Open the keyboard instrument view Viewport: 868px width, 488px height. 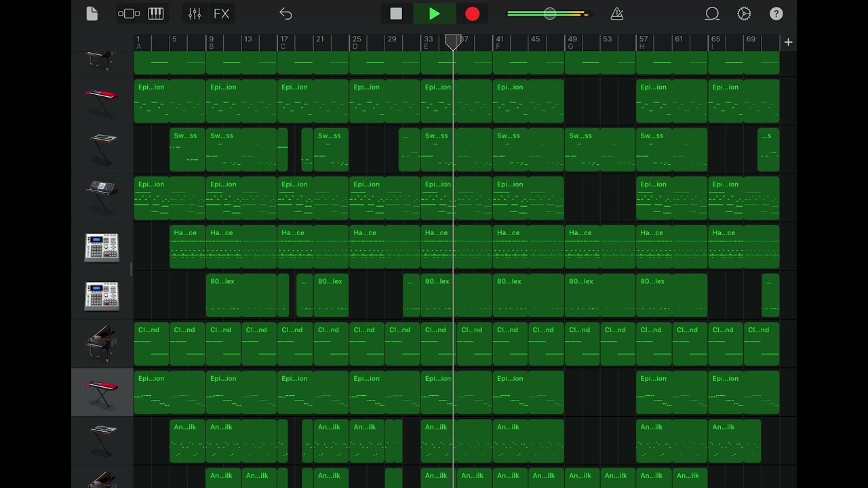pos(156,14)
